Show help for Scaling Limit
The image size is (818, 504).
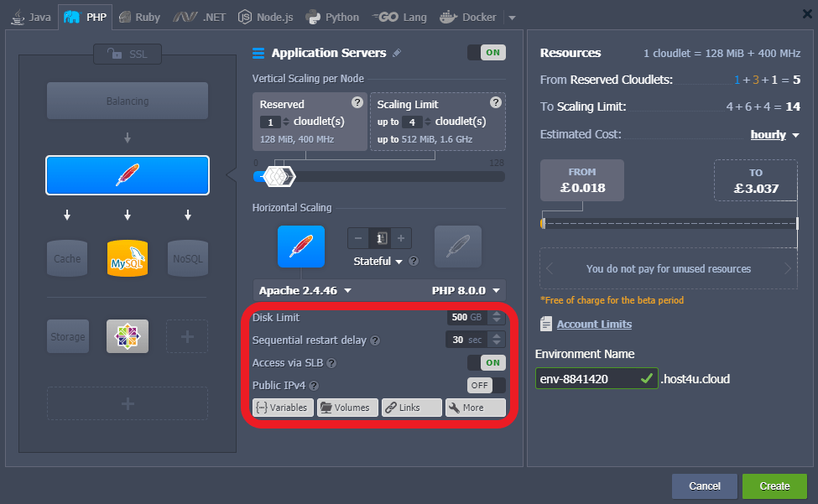[496, 102]
